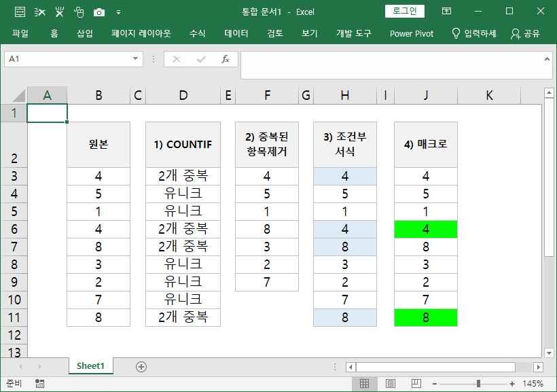Screen dimensions: 557x392
Task: Click the Insert Function fx icon
Action: pyautogui.click(x=226, y=59)
